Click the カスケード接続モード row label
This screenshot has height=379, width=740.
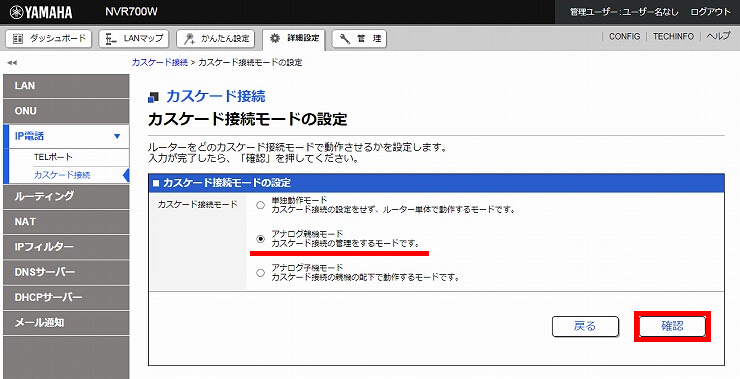[198, 204]
